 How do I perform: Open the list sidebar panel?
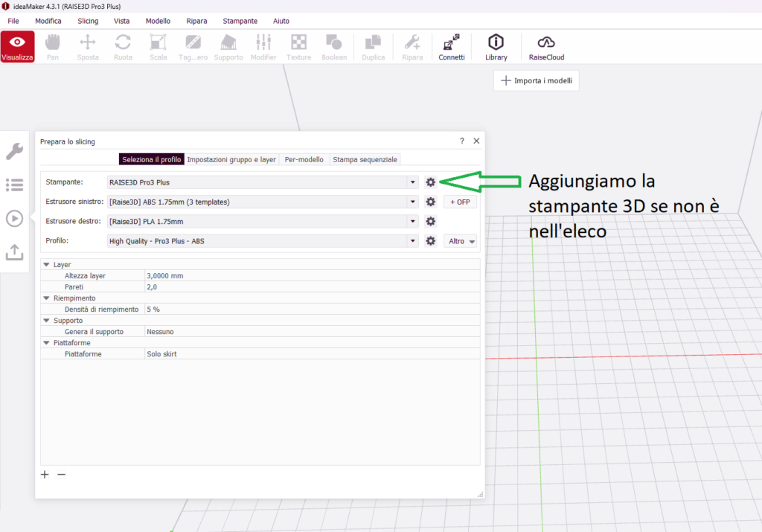(x=15, y=185)
